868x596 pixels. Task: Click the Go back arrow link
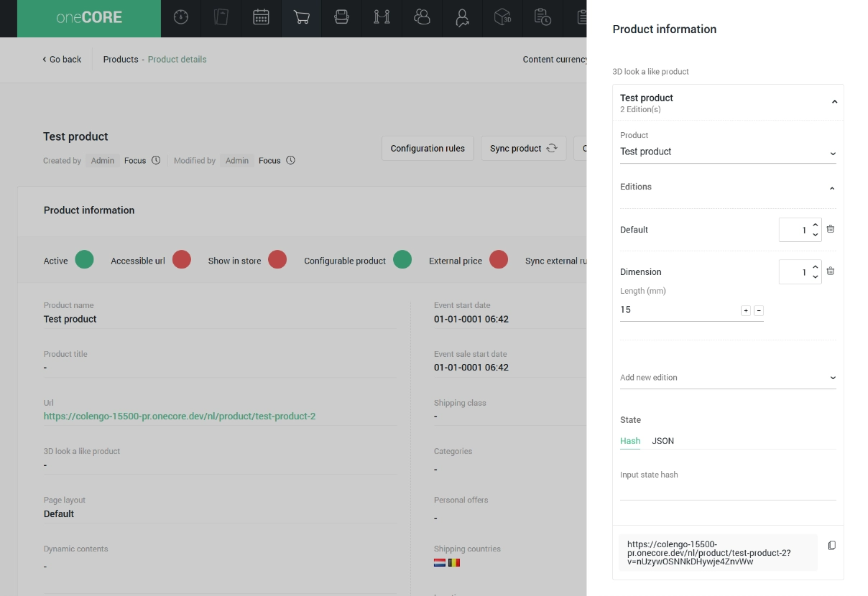coord(62,60)
